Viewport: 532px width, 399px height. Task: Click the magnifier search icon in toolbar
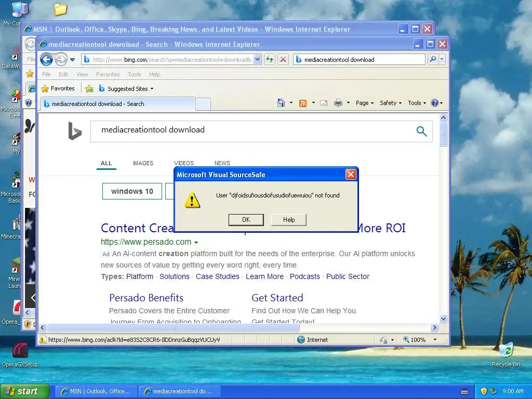433,59
